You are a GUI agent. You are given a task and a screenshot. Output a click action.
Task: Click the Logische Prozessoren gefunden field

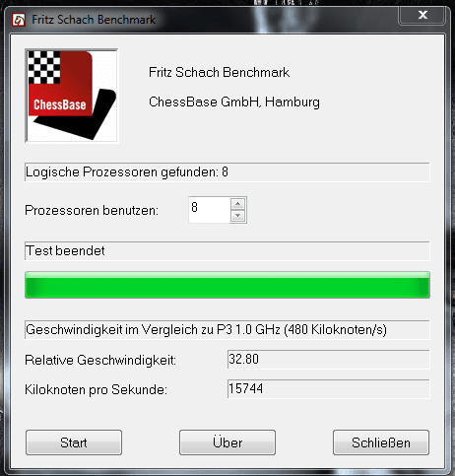(x=227, y=171)
